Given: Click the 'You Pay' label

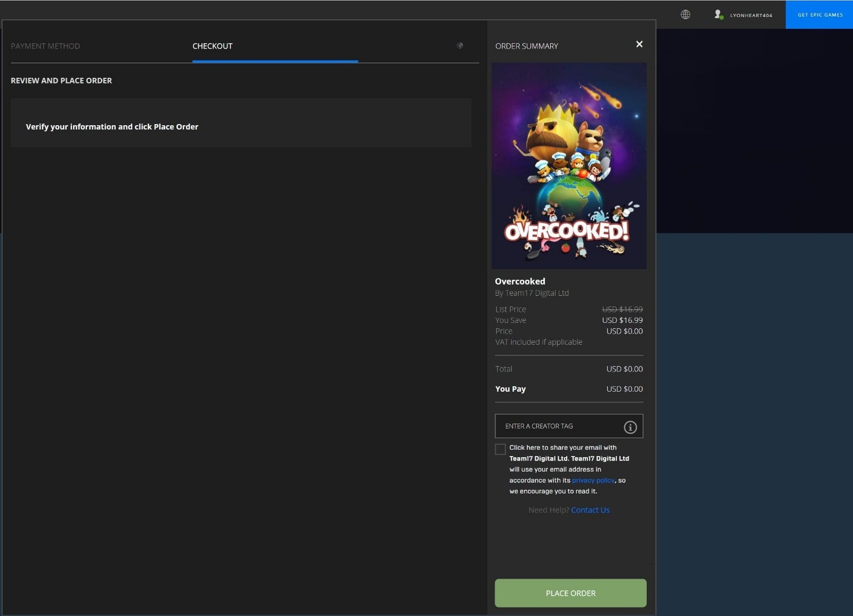Looking at the screenshot, I should coord(510,389).
